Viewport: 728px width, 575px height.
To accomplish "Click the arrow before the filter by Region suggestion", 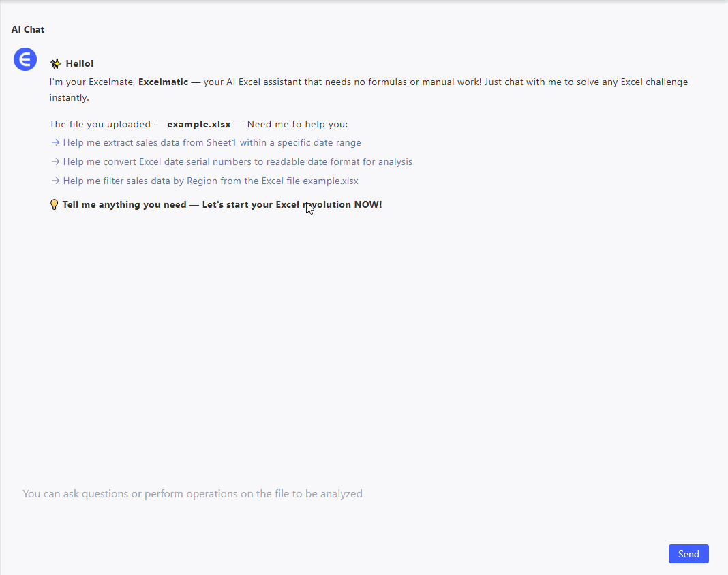I will coord(55,181).
